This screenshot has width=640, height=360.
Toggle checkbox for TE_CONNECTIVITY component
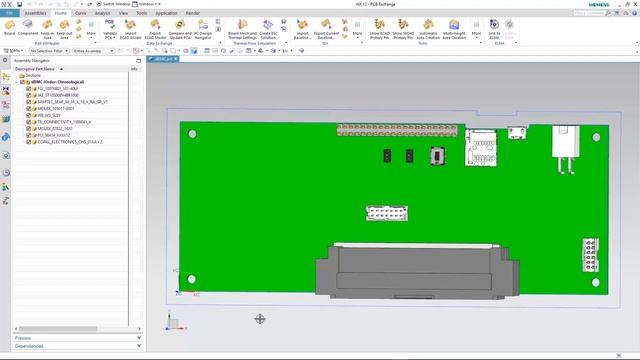29,122
